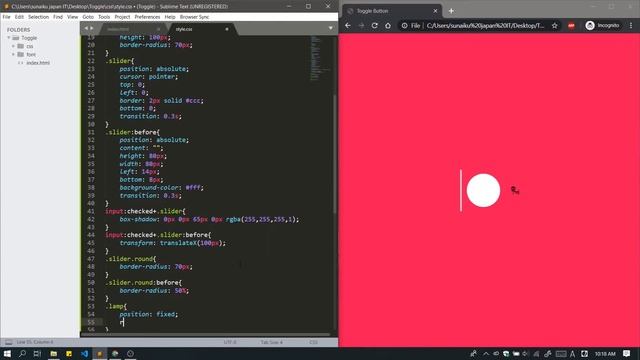
Task: Click the line number 41 in the gutter
Action: 91,211
